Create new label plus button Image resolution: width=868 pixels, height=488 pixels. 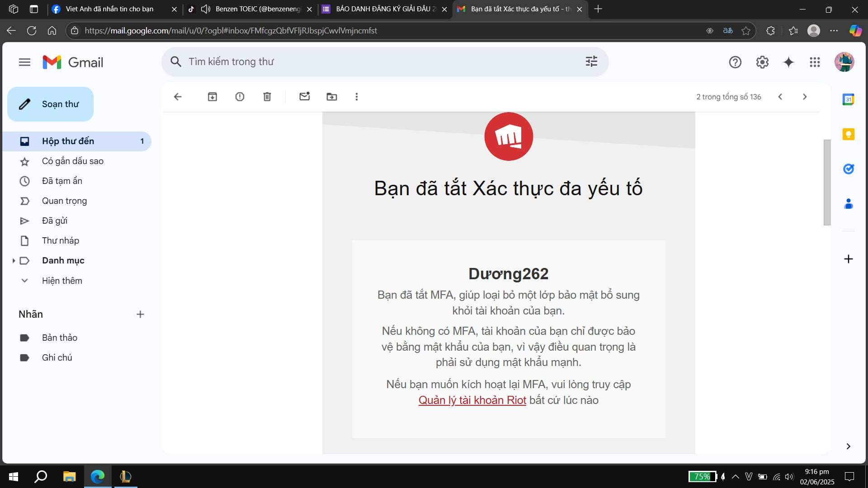[140, 314]
